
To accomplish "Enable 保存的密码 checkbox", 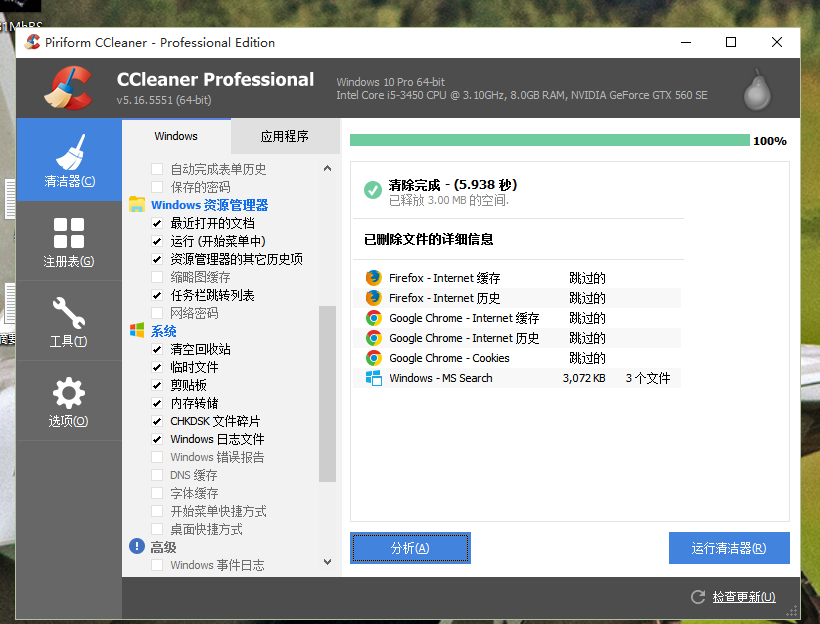I will [157, 187].
